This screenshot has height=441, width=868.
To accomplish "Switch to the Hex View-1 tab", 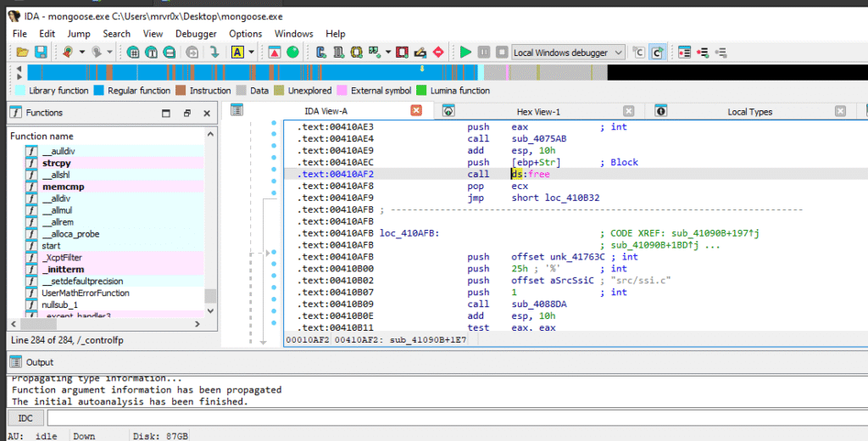I will (538, 111).
